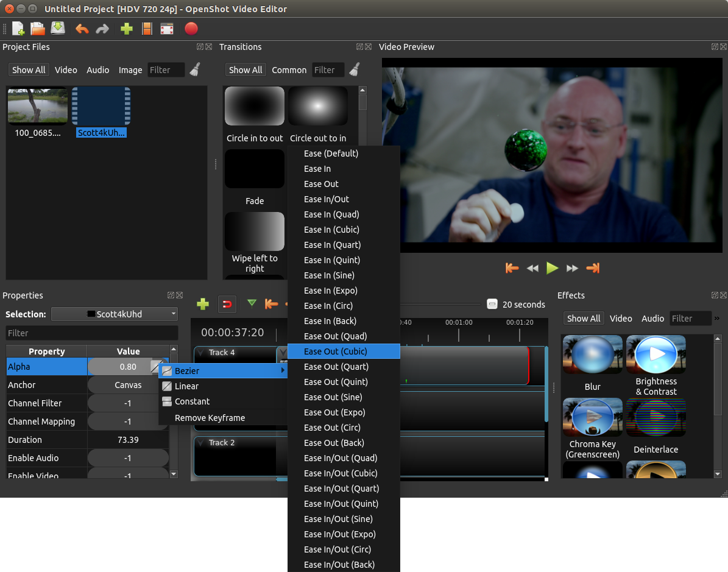Choose Ease Out (Cubic) from presets
Image resolution: width=728 pixels, height=572 pixels.
[344, 351]
